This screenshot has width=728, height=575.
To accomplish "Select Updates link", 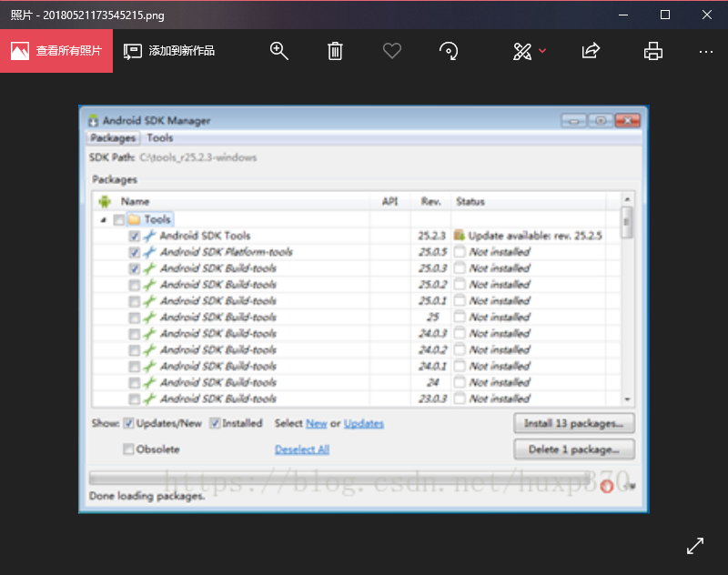I will (364, 423).
